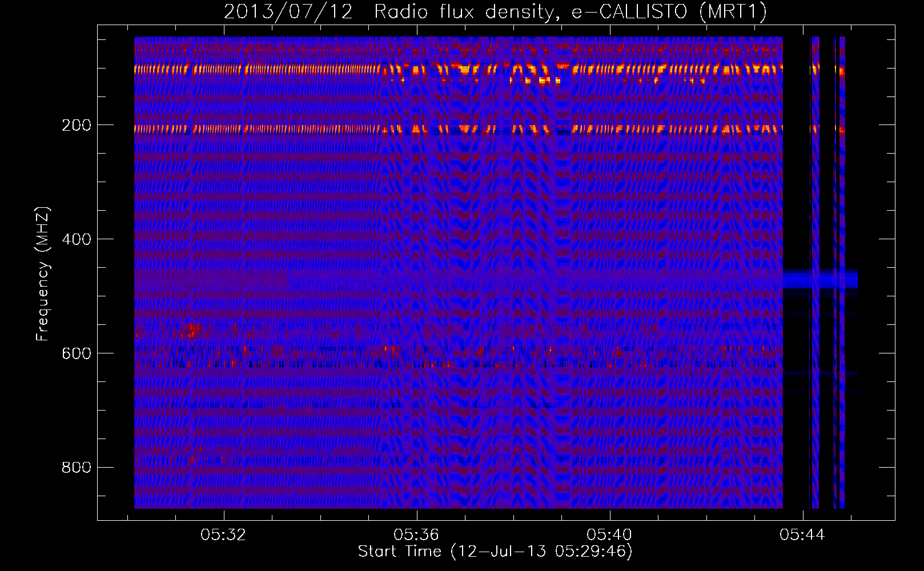Click the 05:32 time tick label

click(223, 534)
